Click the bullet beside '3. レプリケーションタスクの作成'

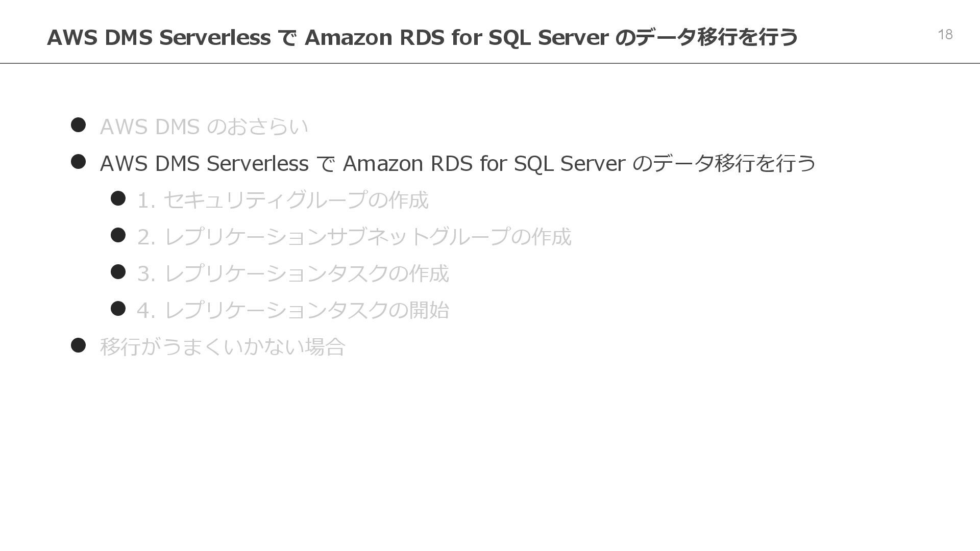click(118, 272)
